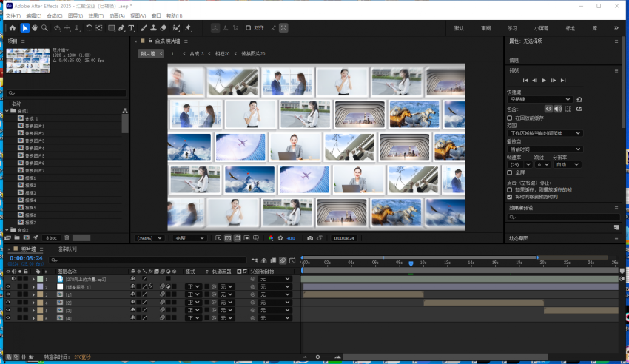Select the Eraser tool
Image resolution: width=629 pixels, height=364 pixels.
click(x=164, y=28)
